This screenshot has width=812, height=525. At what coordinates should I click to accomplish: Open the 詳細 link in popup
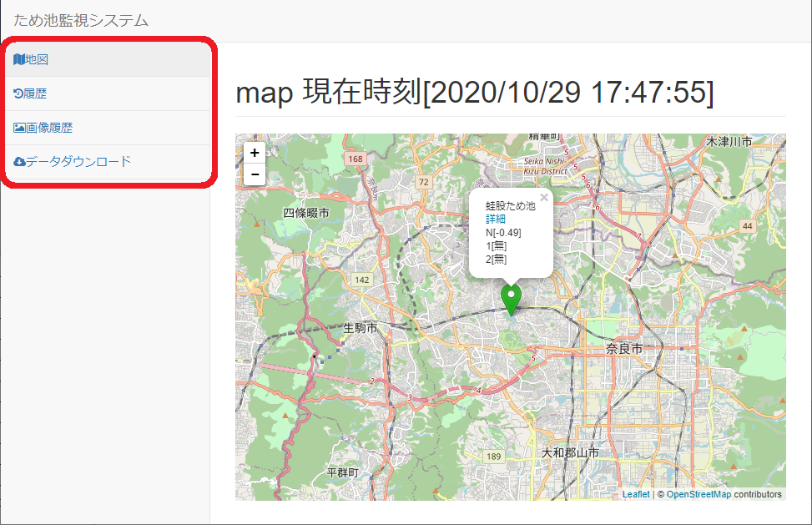click(496, 219)
